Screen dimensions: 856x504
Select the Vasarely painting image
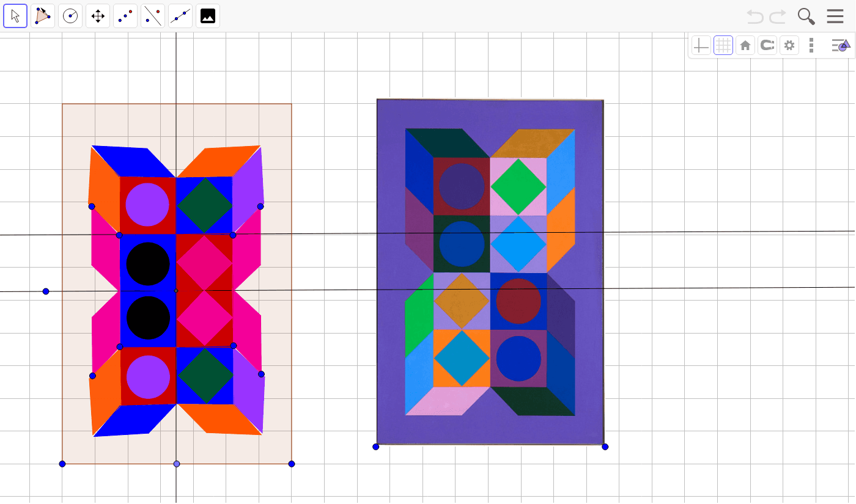click(490, 272)
